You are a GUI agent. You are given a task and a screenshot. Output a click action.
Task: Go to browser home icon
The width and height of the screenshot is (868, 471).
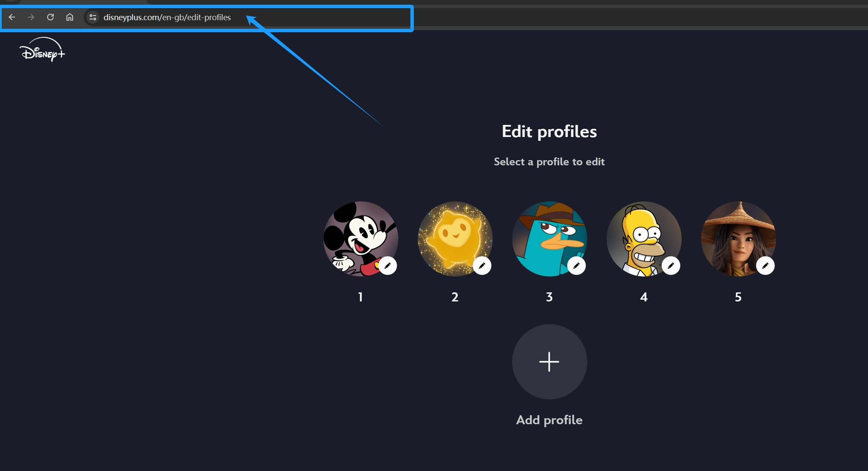70,17
